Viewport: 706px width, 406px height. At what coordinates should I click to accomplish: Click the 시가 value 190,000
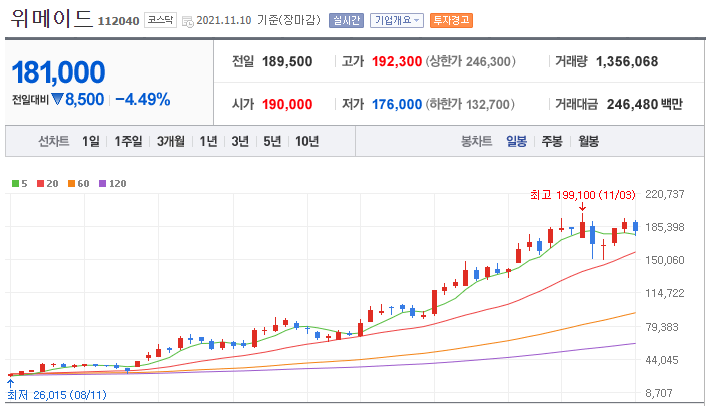[287, 104]
